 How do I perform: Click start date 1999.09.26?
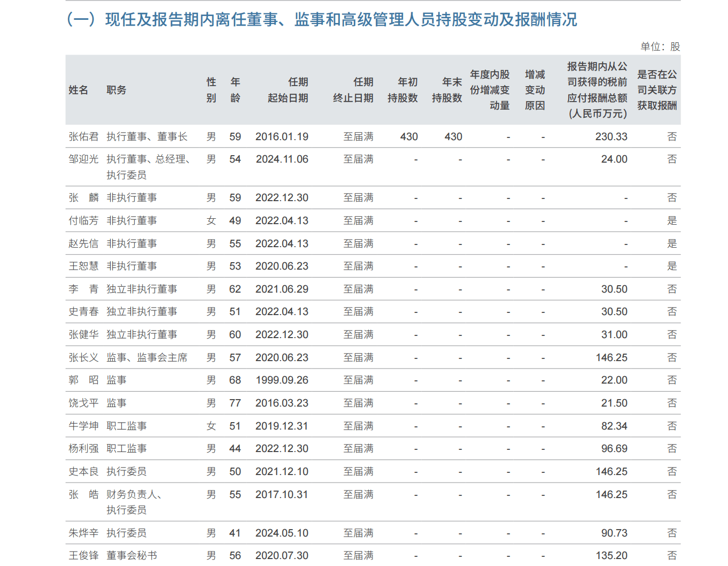tap(282, 380)
